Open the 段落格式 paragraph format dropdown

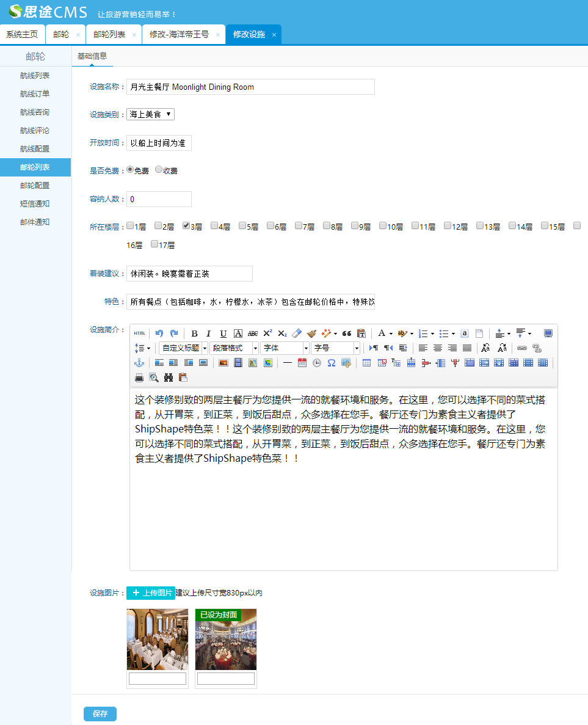(234, 348)
